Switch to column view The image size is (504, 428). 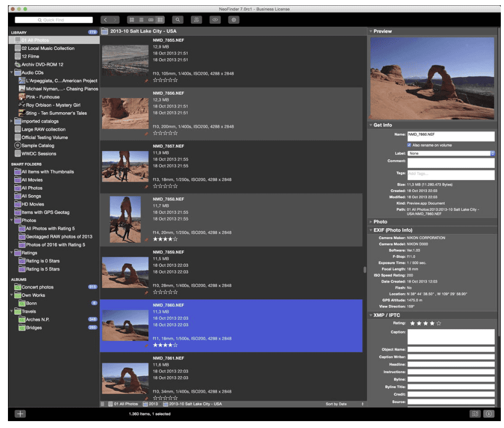151,20
